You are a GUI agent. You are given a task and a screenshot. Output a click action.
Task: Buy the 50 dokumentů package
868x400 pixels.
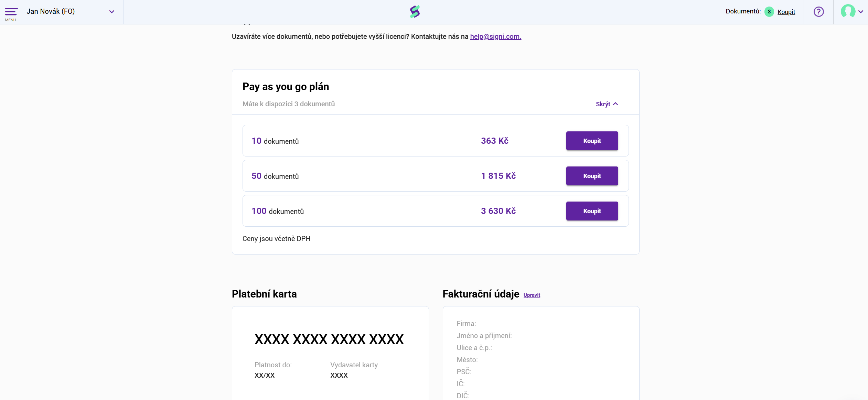click(592, 176)
